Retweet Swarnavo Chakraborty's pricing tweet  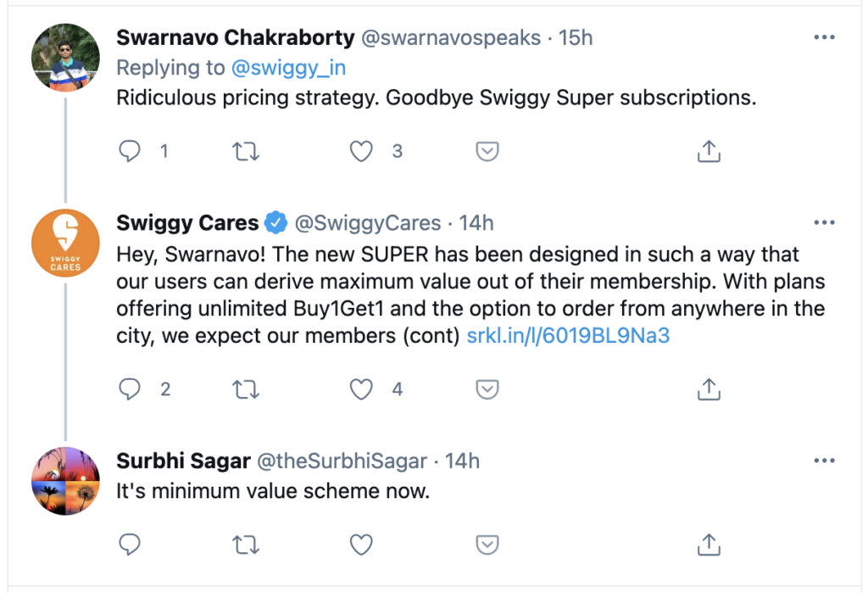coord(246,151)
